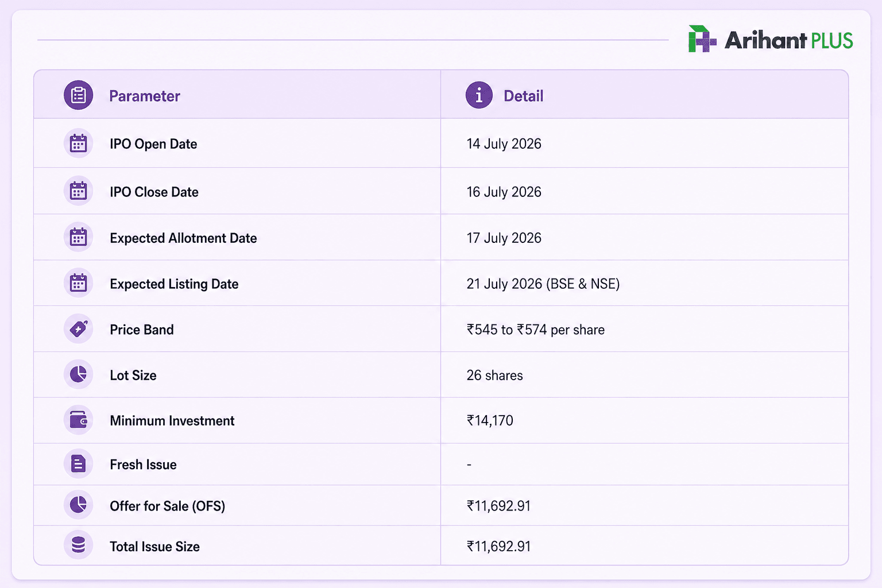Click the calendar icon for IPO Close Date
882x588 pixels.
point(78,191)
